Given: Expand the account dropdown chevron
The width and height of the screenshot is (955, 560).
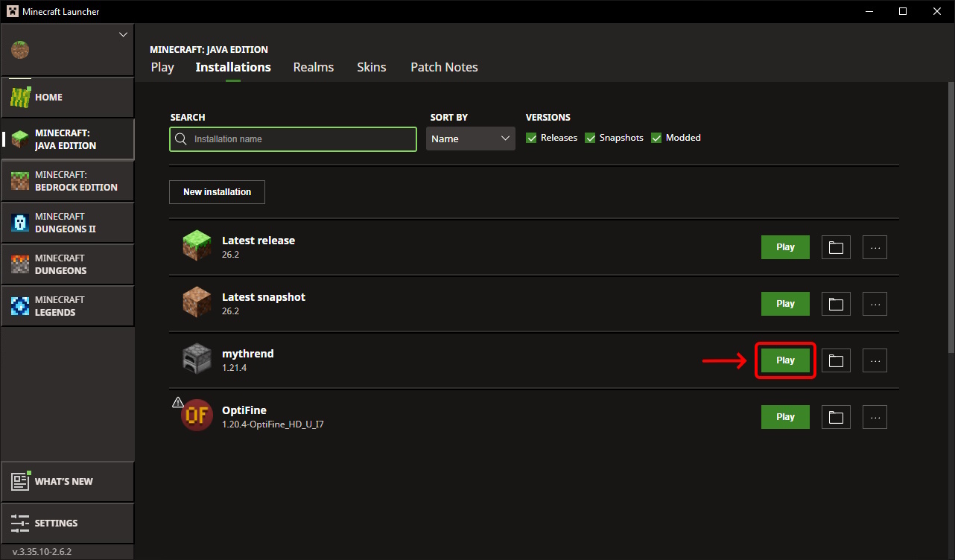Looking at the screenshot, I should coord(124,34).
